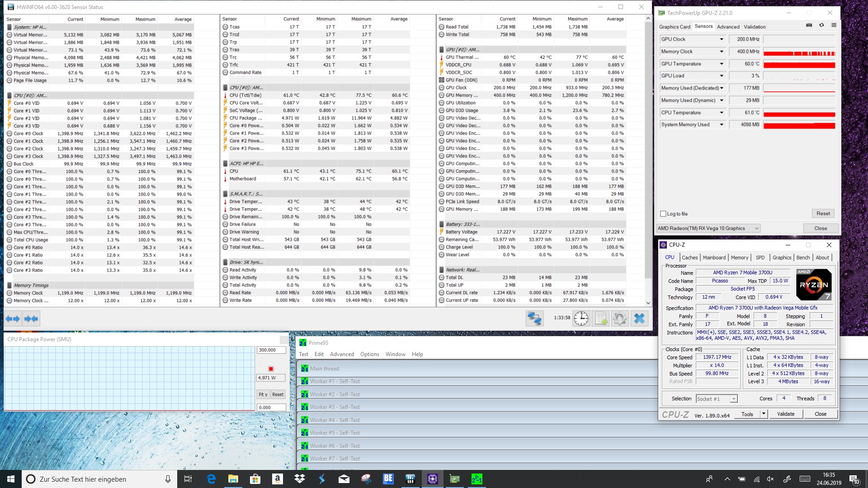The width and height of the screenshot is (868, 488).
Task: Click HWiNFO logging sheet icon
Action: 601,319
